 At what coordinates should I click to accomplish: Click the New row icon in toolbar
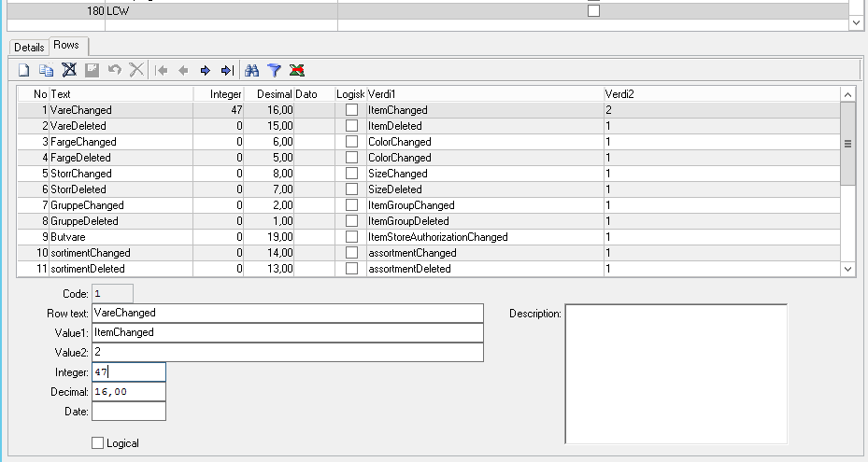click(24, 70)
